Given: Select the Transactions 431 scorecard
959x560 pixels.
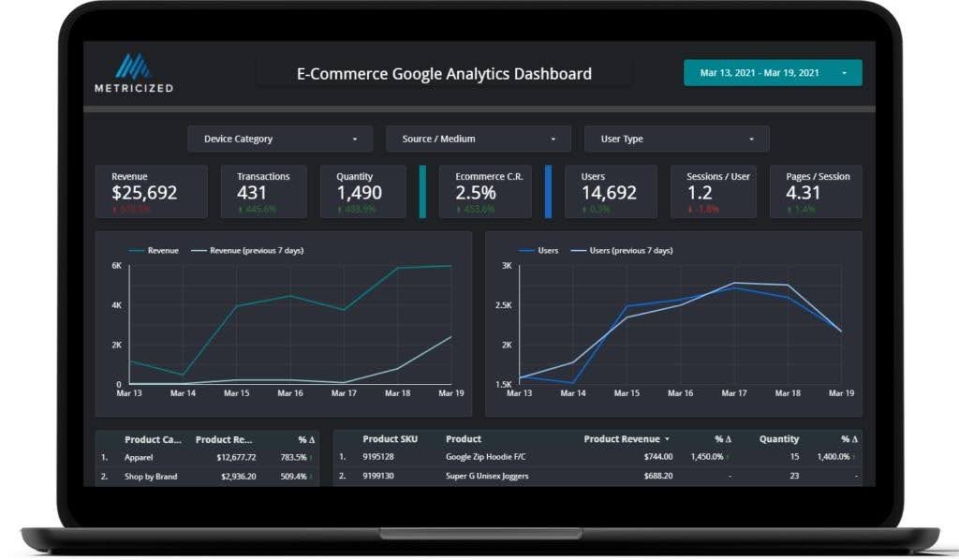Looking at the screenshot, I should coord(263,191).
